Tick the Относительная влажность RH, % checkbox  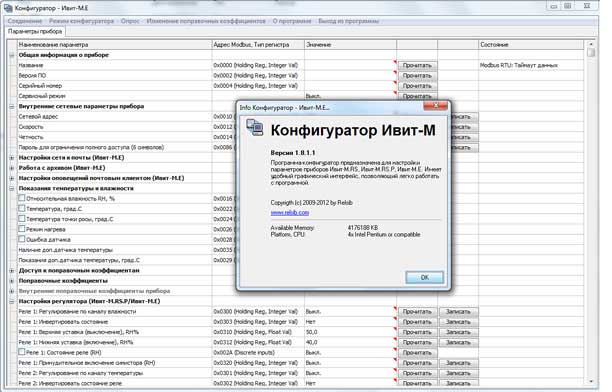[x=22, y=198]
